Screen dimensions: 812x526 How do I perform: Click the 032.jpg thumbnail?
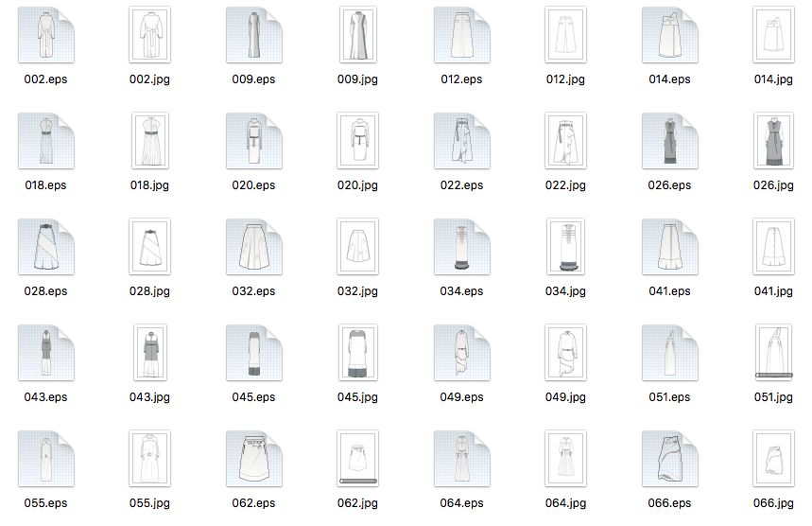click(x=358, y=247)
